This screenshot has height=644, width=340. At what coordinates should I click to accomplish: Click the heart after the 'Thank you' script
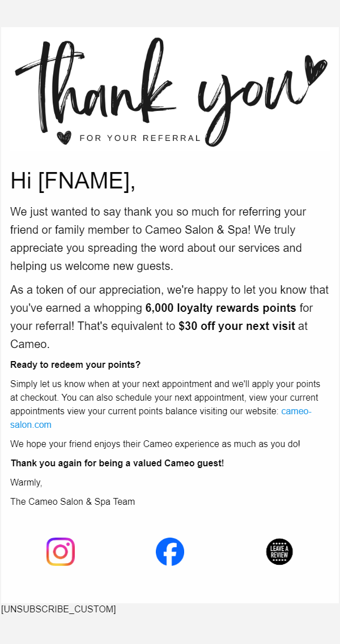coord(315,71)
